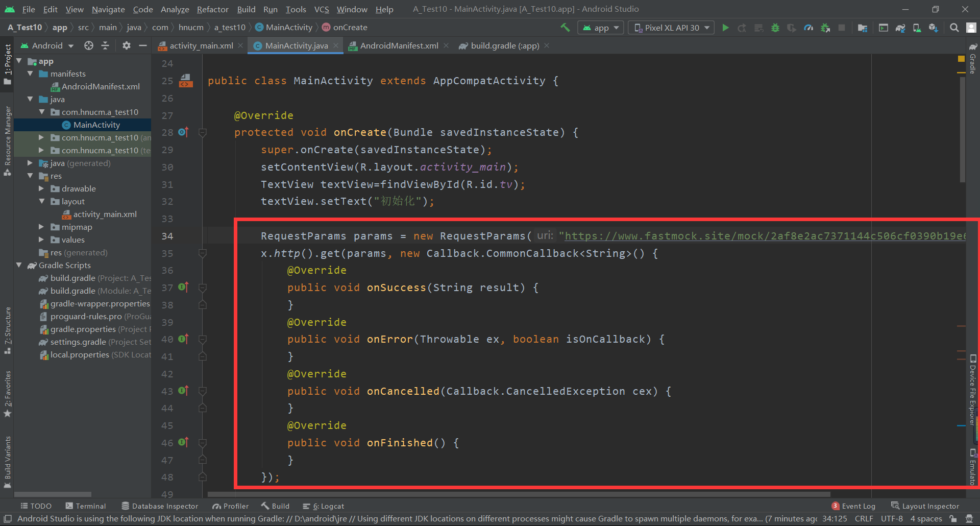Click the editor horizontal scrollbar
The image size is (980, 526).
pos(519,494)
